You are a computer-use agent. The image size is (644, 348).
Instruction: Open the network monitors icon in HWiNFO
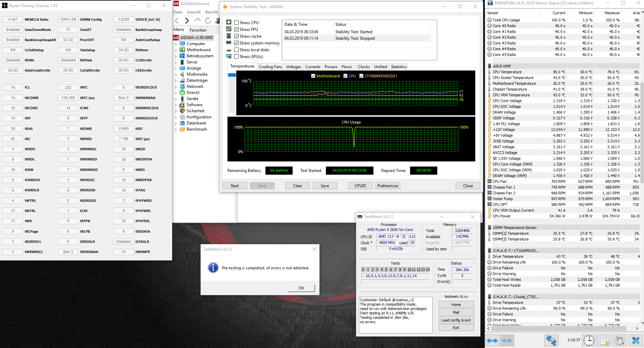click(x=551, y=340)
